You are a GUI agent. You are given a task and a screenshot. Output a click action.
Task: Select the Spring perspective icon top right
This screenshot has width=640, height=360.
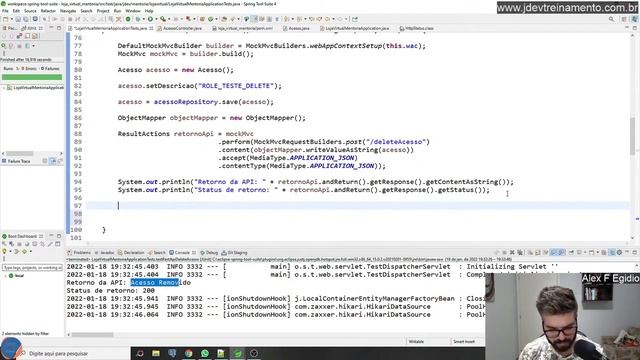(635, 19)
